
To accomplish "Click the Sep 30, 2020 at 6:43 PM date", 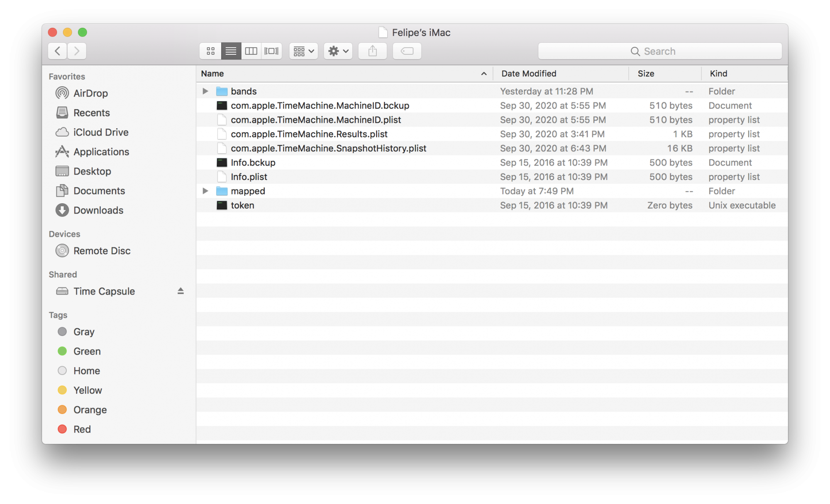I will [553, 148].
